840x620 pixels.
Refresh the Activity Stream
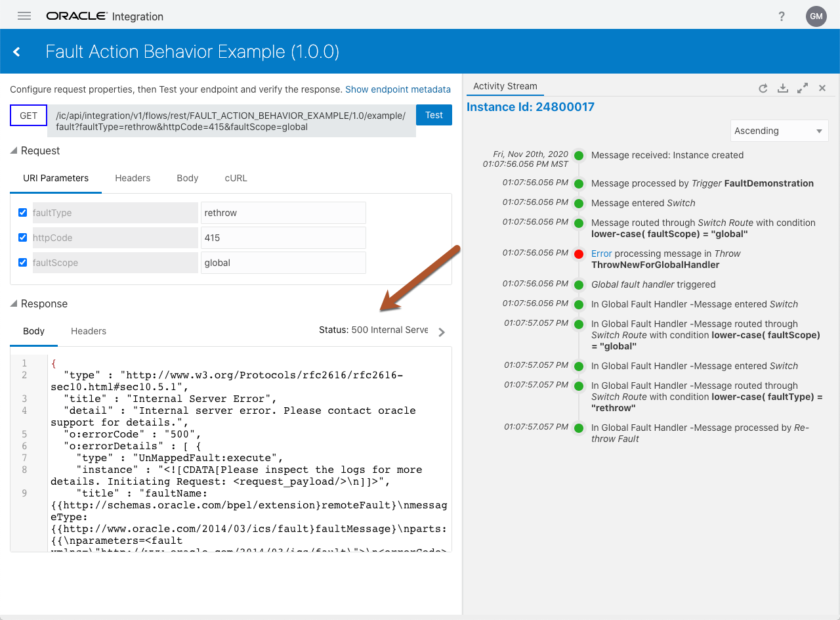pos(763,88)
